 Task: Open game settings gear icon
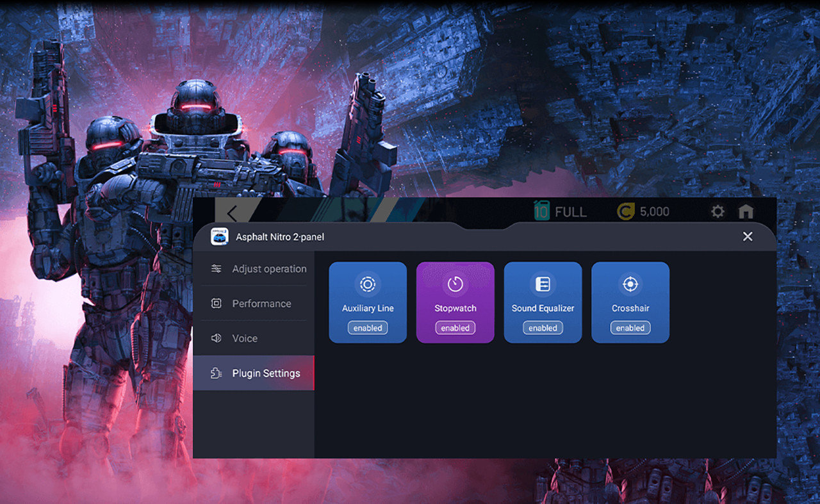(718, 211)
